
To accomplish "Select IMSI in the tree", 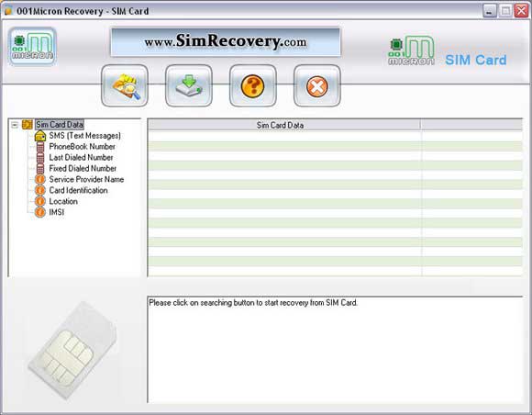I will 57,212.
